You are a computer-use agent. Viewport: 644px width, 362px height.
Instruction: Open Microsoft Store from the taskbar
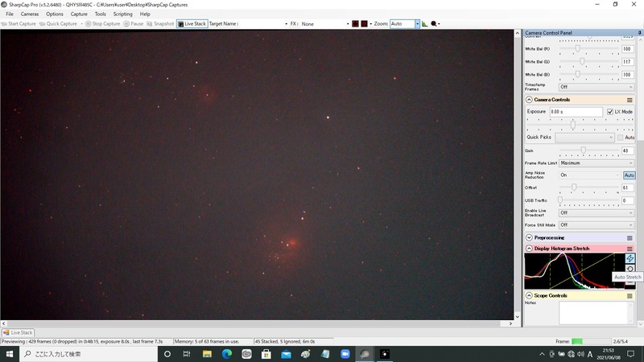coord(266,354)
